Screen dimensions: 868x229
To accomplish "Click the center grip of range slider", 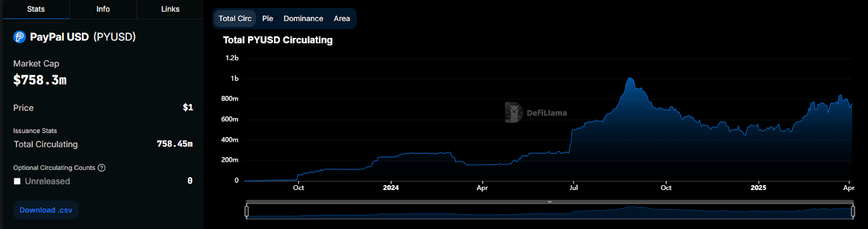I will 550,202.
